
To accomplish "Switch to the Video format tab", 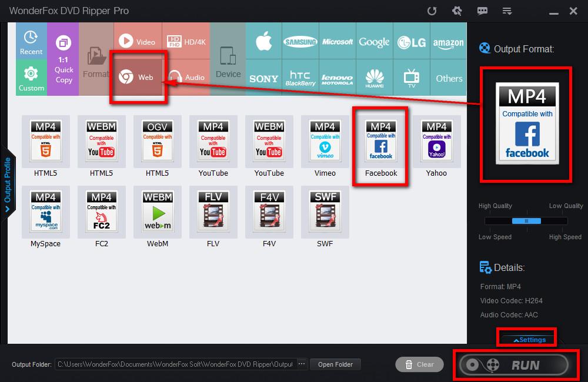I will click(x=138, y=41).
